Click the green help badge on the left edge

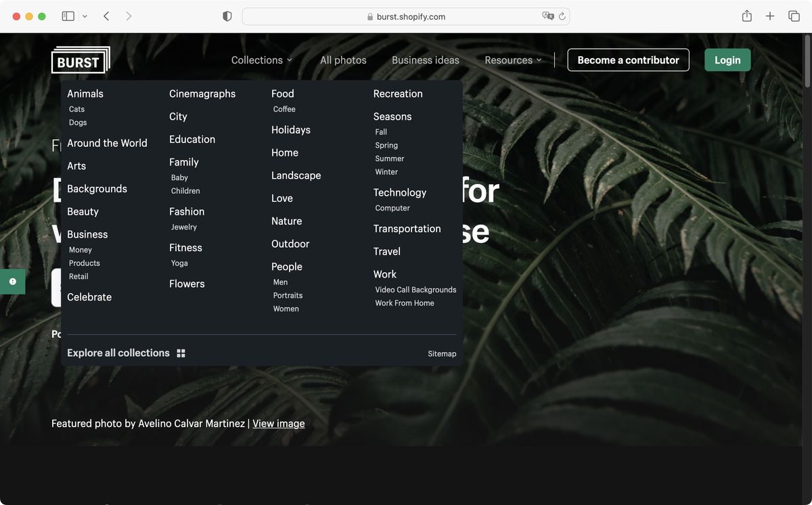12,281
